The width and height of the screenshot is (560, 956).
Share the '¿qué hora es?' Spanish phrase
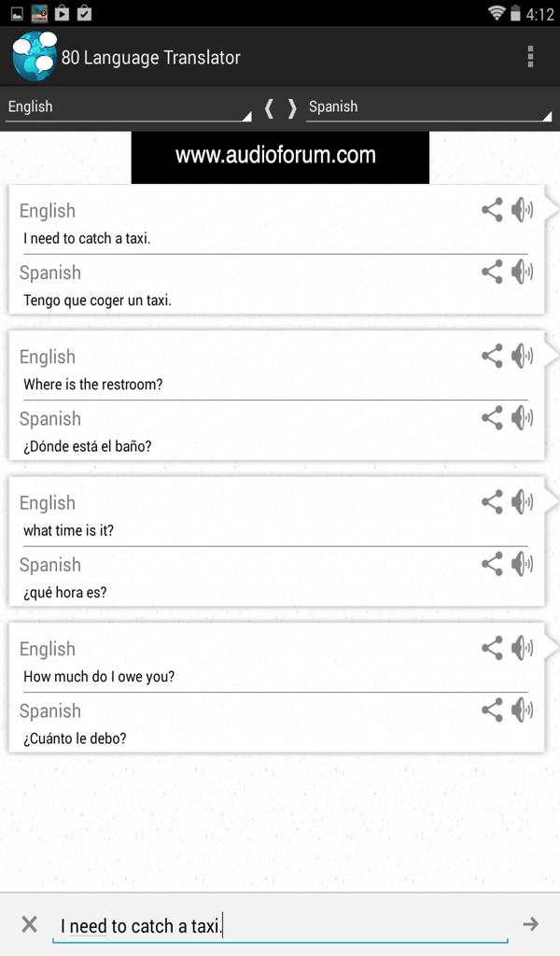coord(492,564)
